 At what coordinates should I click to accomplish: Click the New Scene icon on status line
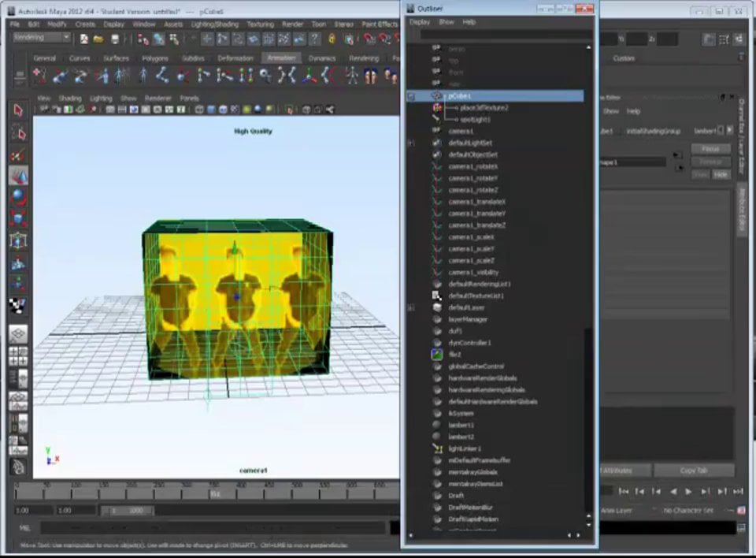coord(84,39)
